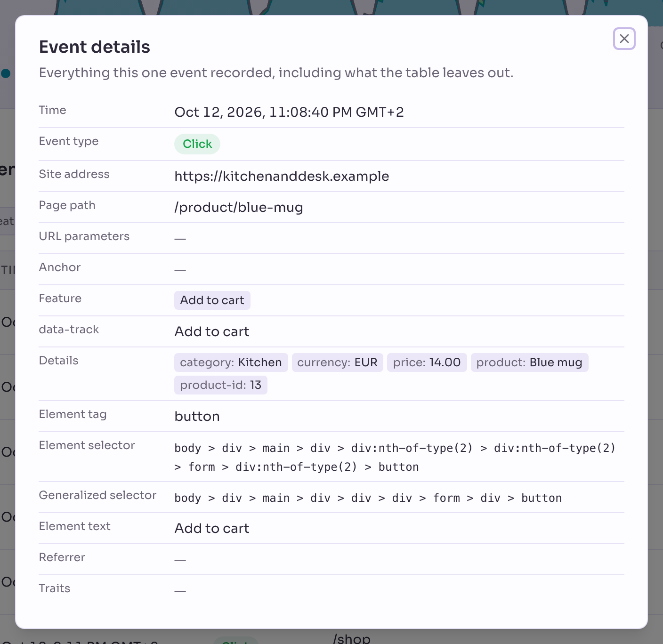
Task: Click the event time Oct 12, 2026 value
Action: coord(289,112)
